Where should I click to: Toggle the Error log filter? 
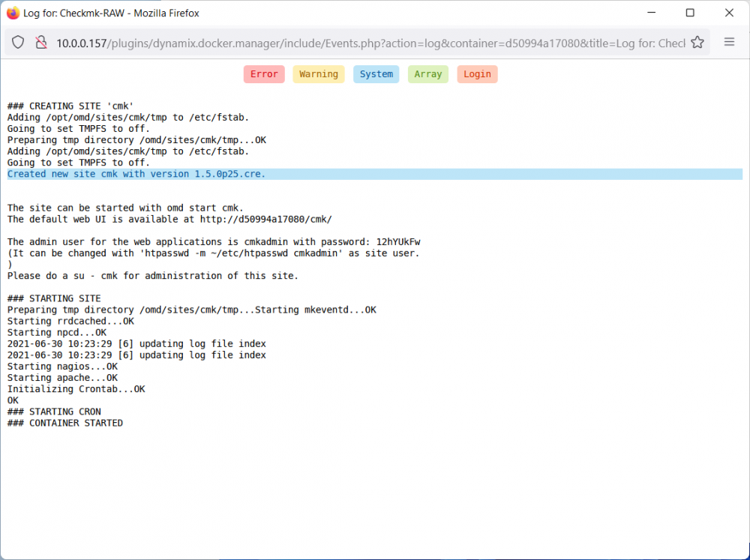(264, 74)
